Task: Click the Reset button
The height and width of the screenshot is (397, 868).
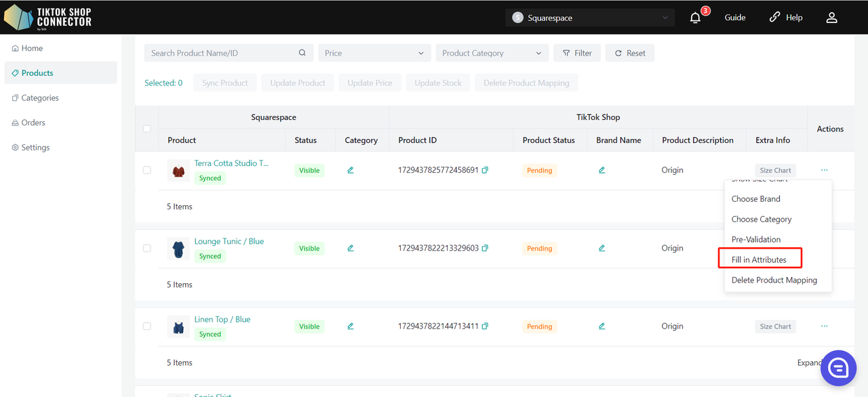Action: pyautogui.click(x=630, y=53)
